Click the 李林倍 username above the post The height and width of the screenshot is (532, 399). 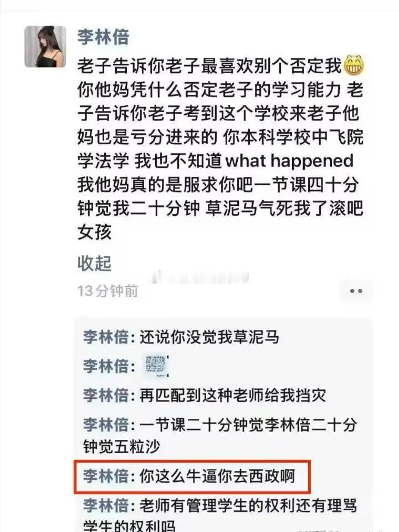tap(103, 37)
